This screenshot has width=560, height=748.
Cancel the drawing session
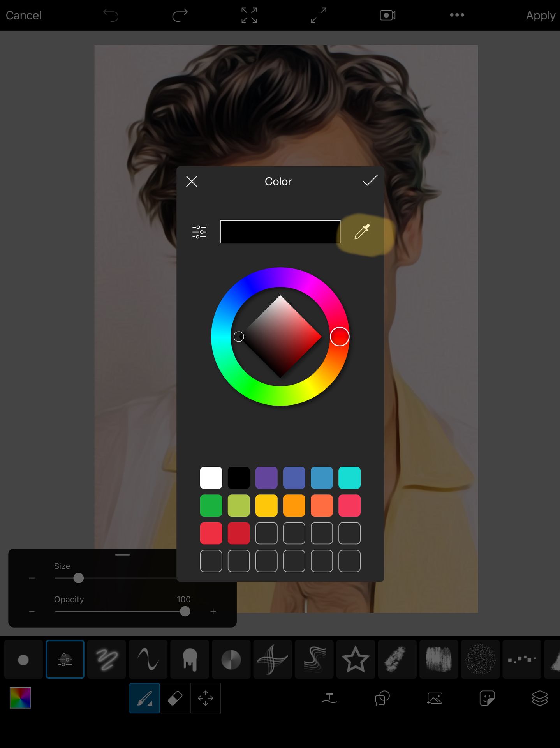click(x=24, y=15)
